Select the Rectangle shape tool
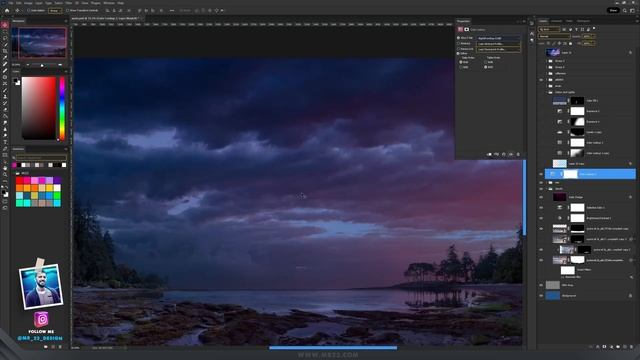Viewport: 640px width, 360px height. click(x=5, y=155)
